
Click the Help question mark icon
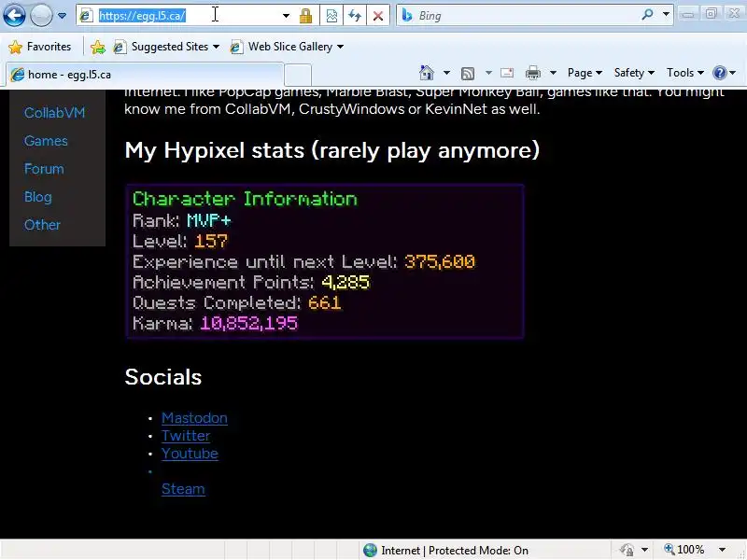click(x=719, y=73)
